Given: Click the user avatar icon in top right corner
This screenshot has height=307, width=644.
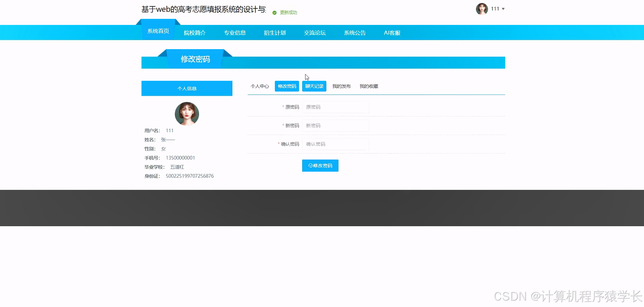Looking at the screenshot, I should [482, 9].
